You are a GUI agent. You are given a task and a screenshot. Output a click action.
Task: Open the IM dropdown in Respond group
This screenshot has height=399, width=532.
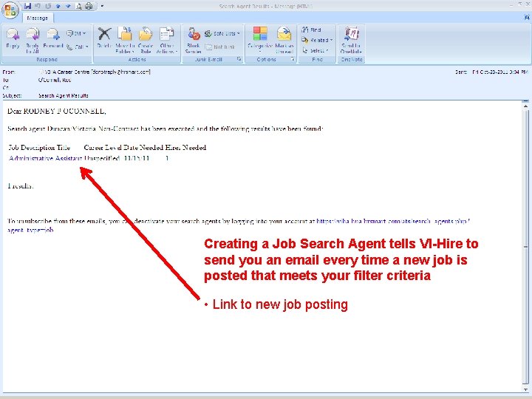coord(76,33)
